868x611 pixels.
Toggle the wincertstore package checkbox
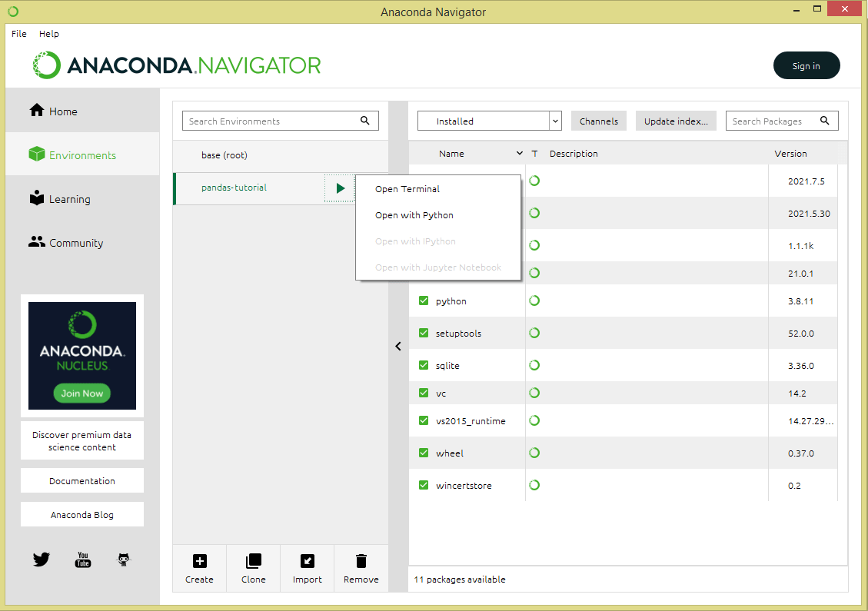tap(424, 485)
